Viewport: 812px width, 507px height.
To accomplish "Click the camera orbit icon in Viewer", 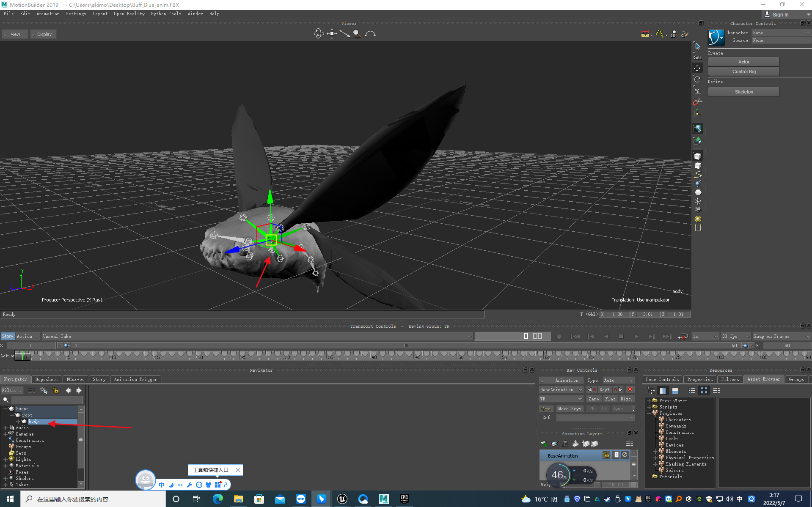I will click(x=318, y=34).
